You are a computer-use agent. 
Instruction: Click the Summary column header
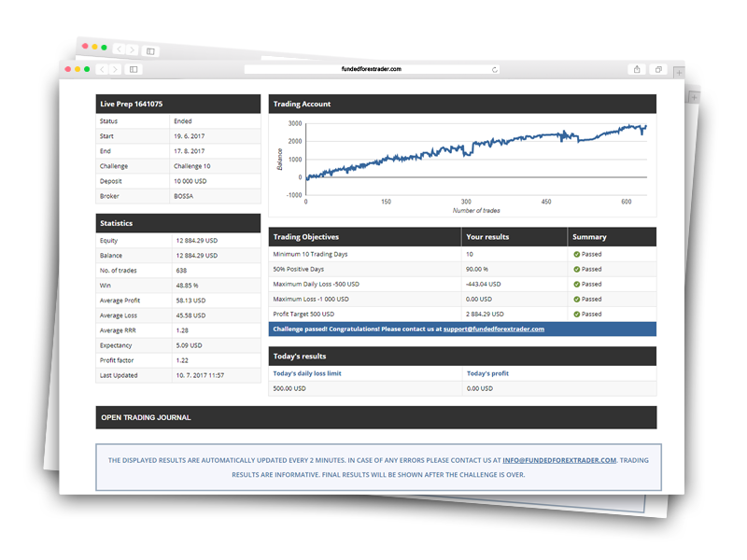[613, 237]
